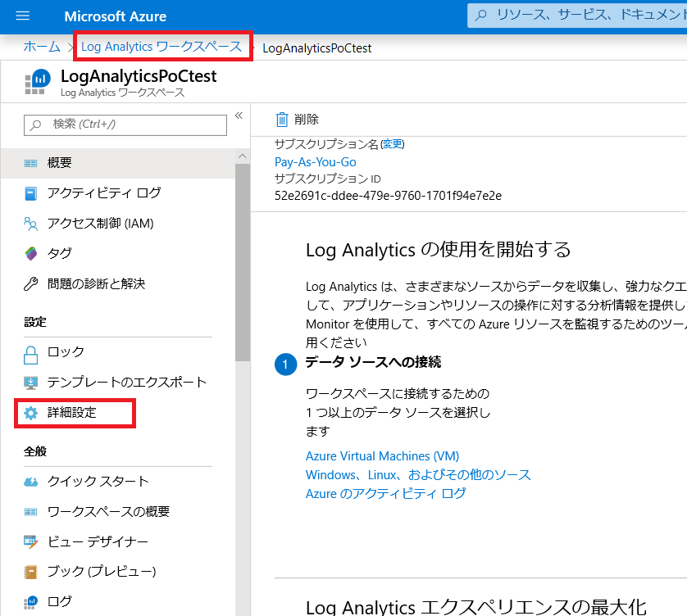The width and height of the screenshot is (687, 616).
Task: Collapse the sidebar with double chevron
Action: coord(239,115)
